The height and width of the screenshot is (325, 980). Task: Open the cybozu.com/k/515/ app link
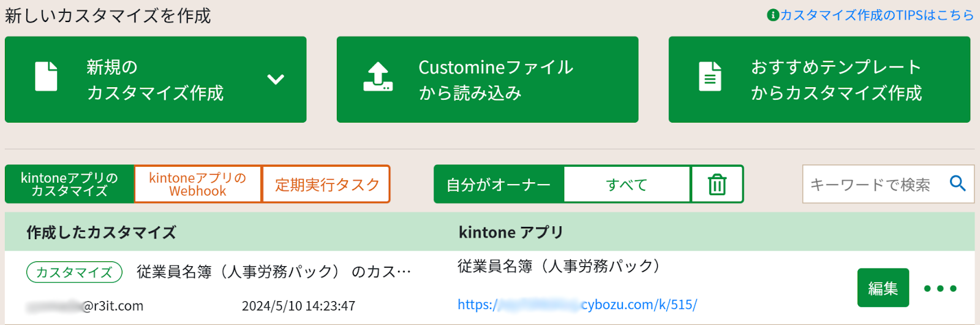pyautogui.click(x=577, y=304)
